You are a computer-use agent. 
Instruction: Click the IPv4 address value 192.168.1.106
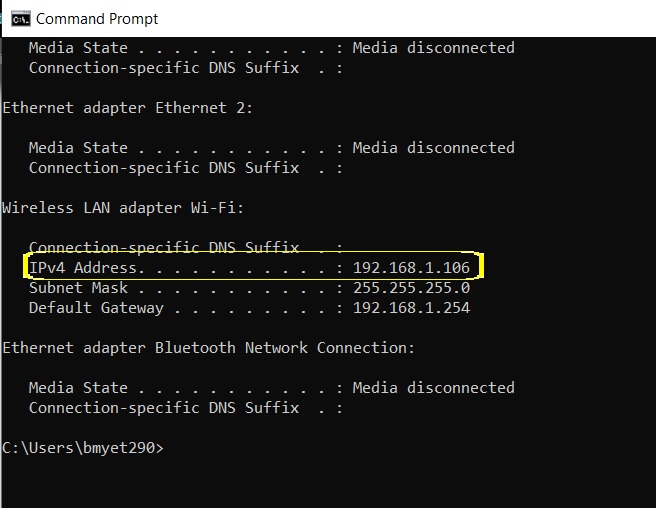(411, 268)
